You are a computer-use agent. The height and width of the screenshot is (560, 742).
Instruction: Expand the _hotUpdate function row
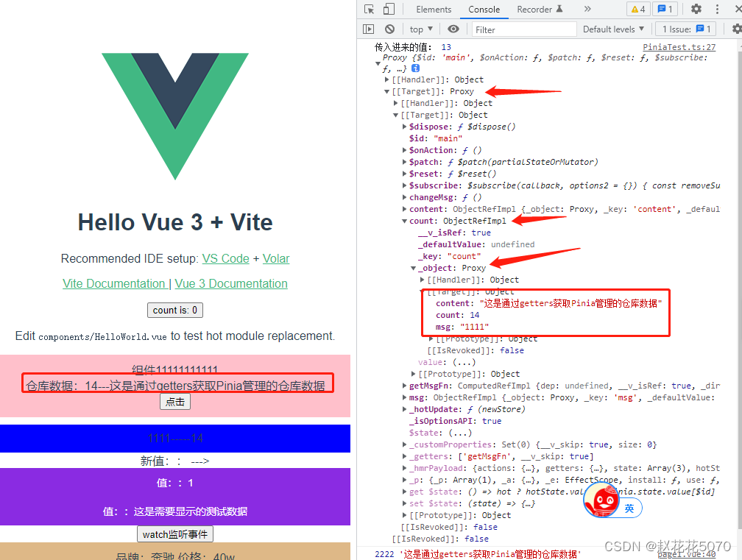coord(405,409)
